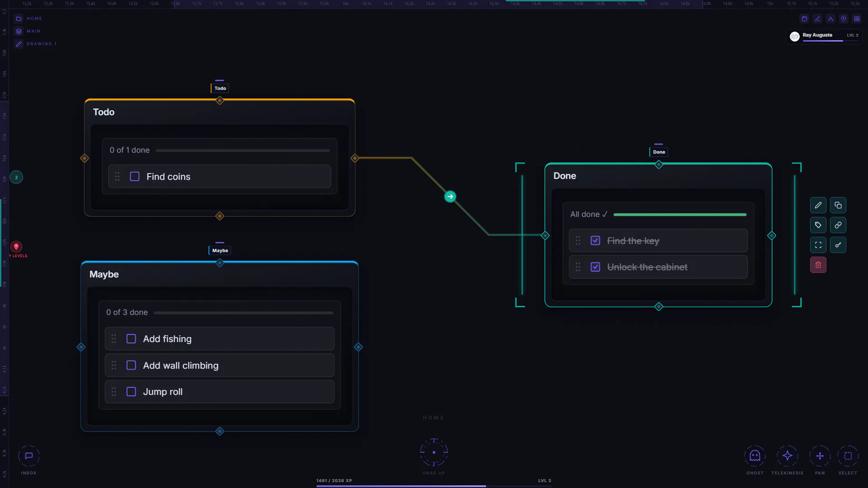Click the green Done progress bar
868x488 pixels.
tap(680, 215)
